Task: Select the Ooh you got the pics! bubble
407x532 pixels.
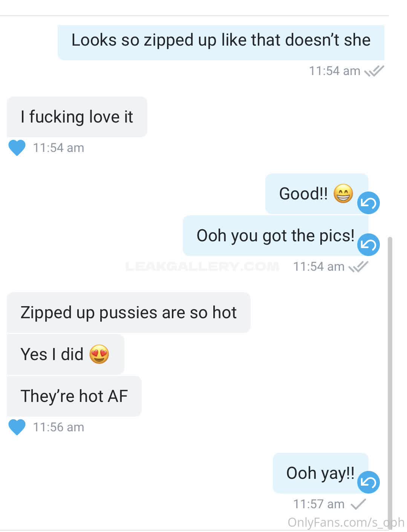Action: (x=275, y=236)
